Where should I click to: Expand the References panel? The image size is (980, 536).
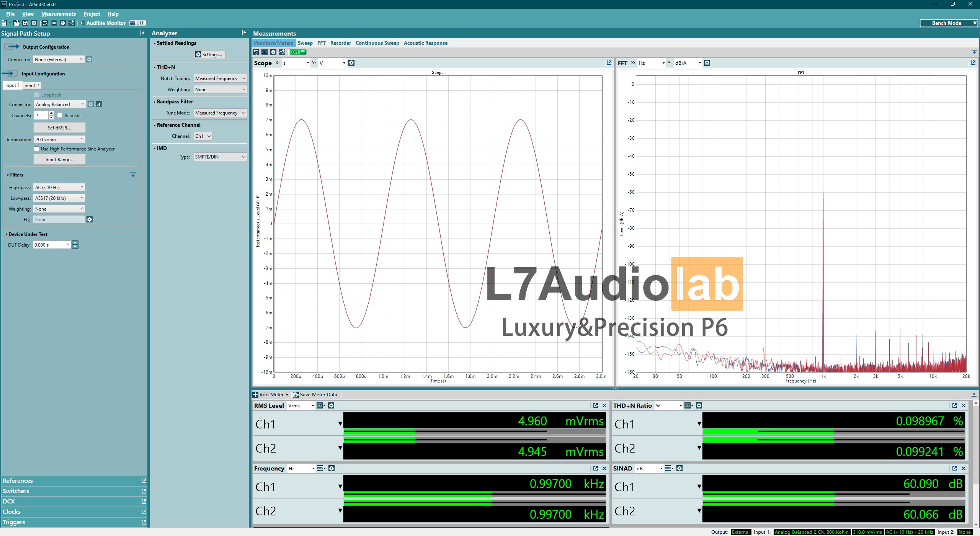(73, 480)
